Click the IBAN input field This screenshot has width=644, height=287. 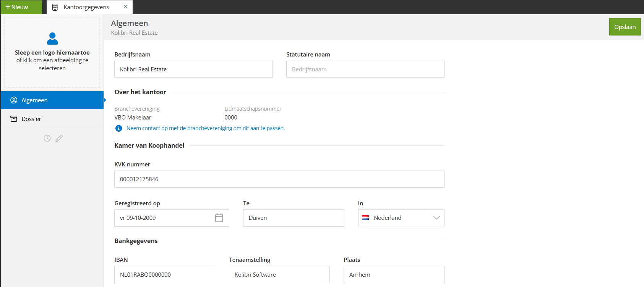164,275
